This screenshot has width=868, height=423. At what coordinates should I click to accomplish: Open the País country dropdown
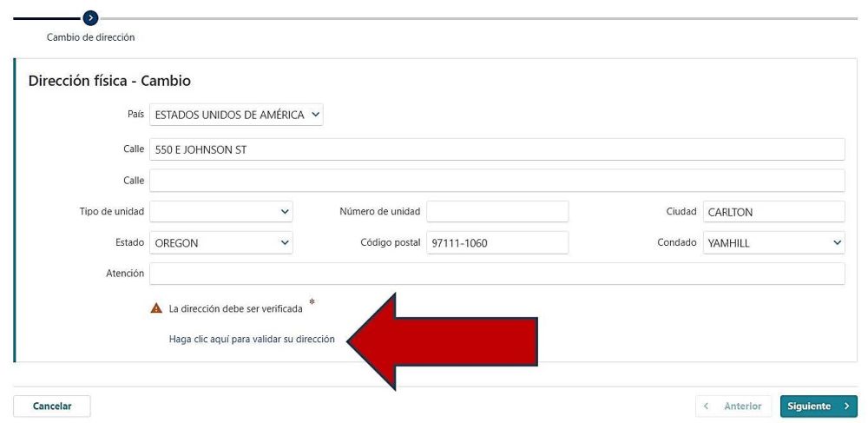[236, 115]
